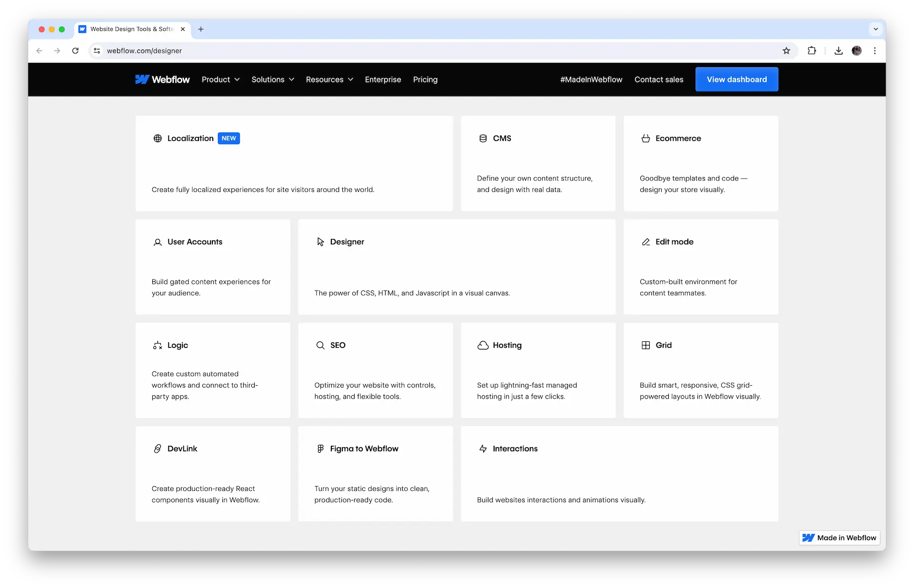Select the Website Design Tools browser tab
Image resolution: width=914 pixels, height=588 pixels.
(x=132, y=29)
